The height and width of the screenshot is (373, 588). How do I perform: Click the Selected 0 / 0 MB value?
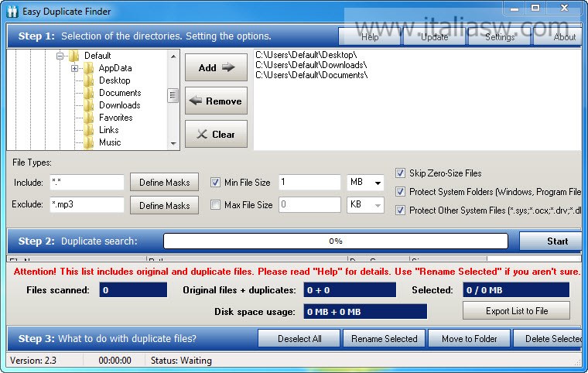pos(516,290)
